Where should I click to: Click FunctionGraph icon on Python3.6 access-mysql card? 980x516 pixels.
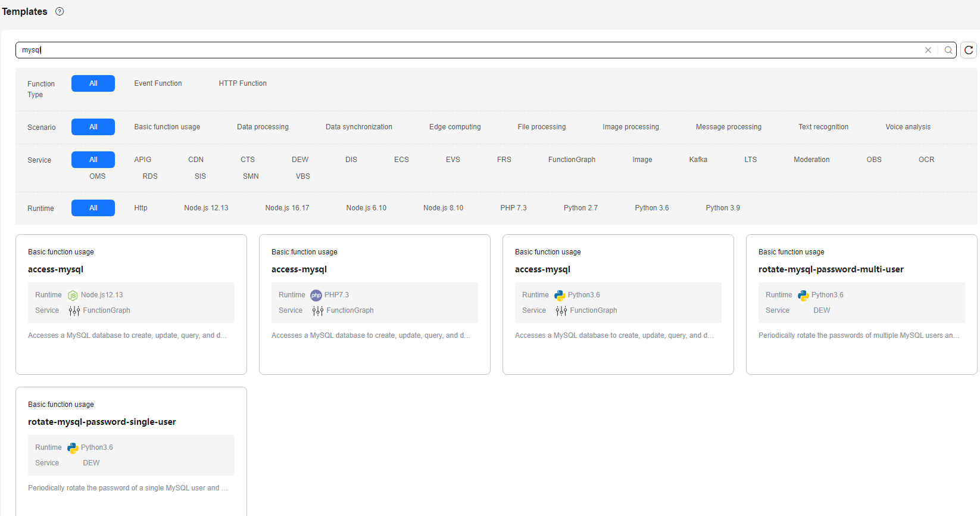pyautogui.click(x=561, y=310)
